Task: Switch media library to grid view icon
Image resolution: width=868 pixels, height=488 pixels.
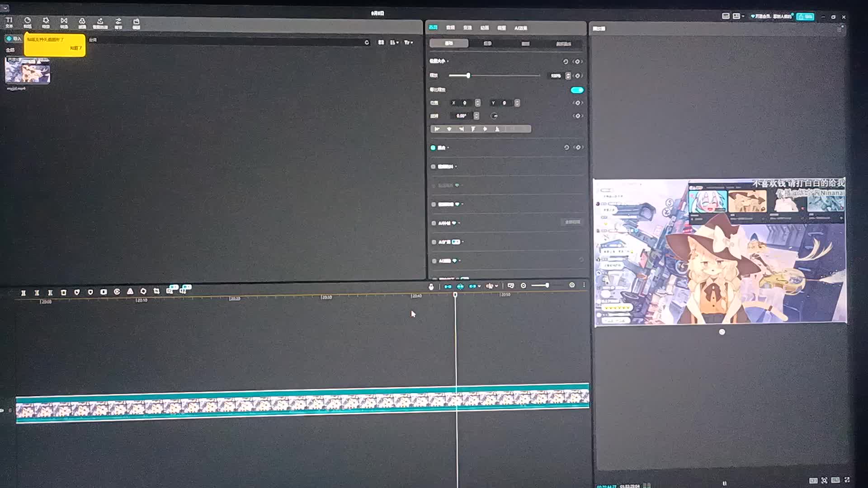Action: point(381,42)
